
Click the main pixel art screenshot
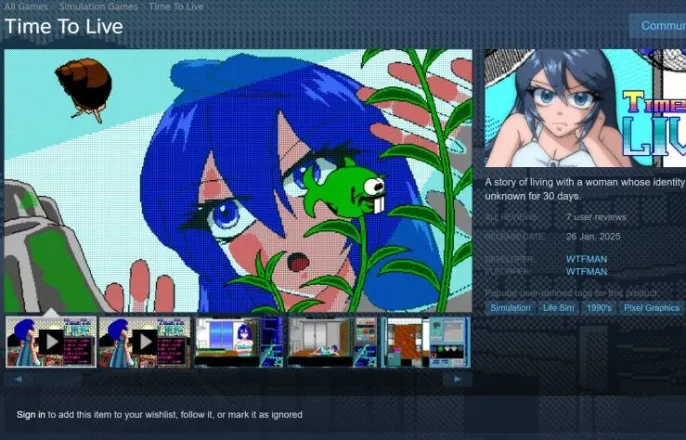pyautogui.click(x=238, y=181)
